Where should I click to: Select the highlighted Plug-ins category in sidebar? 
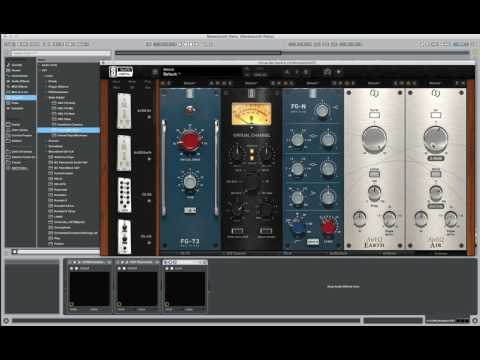point(20,98)
